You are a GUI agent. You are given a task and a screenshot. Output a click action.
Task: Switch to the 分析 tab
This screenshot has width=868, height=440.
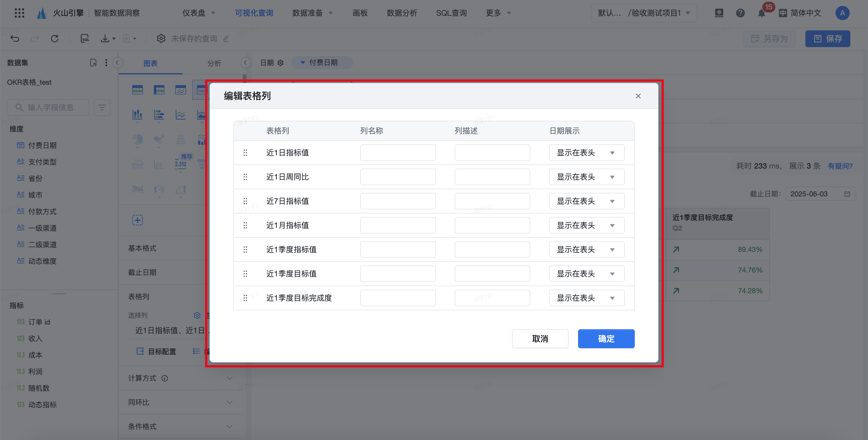pyautogui.click(x=214, y=63)
